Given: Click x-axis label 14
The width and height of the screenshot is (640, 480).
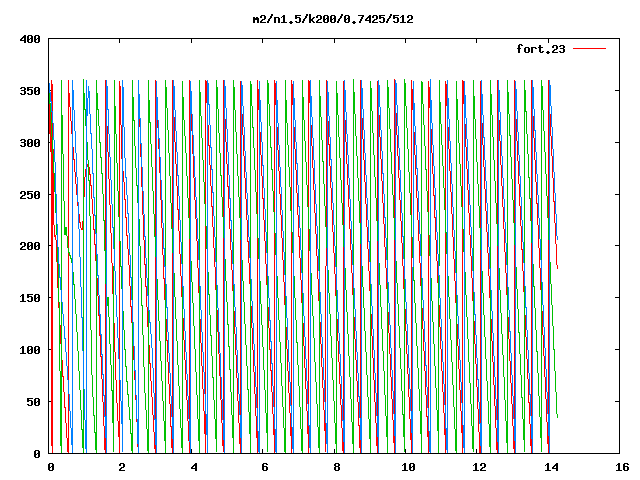Looking at the screenshot, I should 551,467.
